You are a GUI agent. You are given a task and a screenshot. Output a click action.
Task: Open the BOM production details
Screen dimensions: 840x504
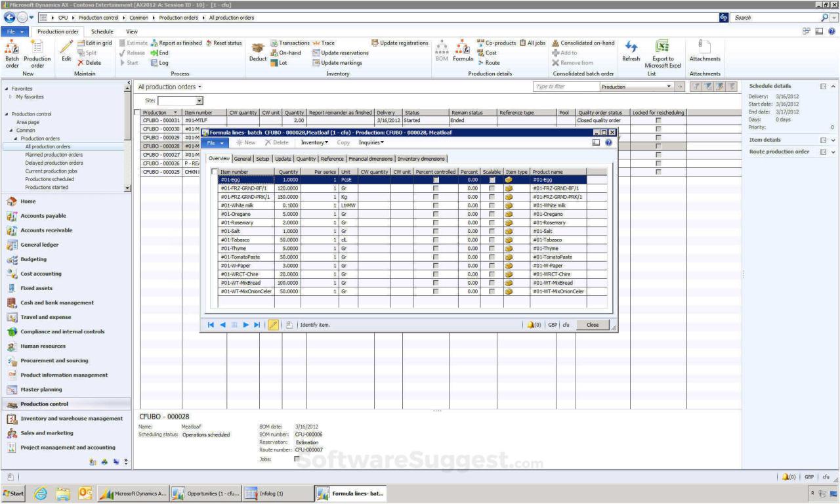442,52
